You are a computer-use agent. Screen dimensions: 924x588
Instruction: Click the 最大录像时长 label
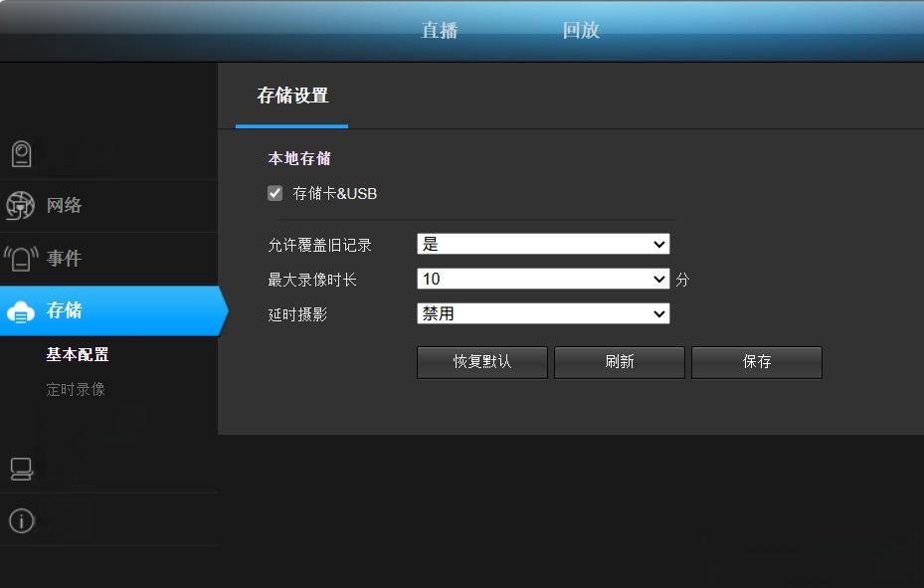click(x=311, y=280)
